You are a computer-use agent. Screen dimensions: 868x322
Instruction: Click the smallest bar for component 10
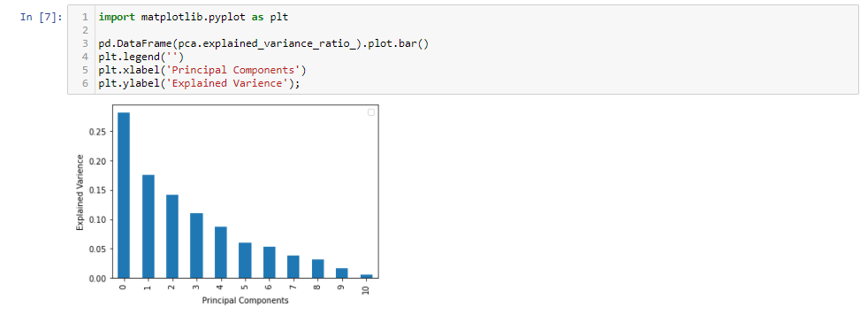[367, 277]
